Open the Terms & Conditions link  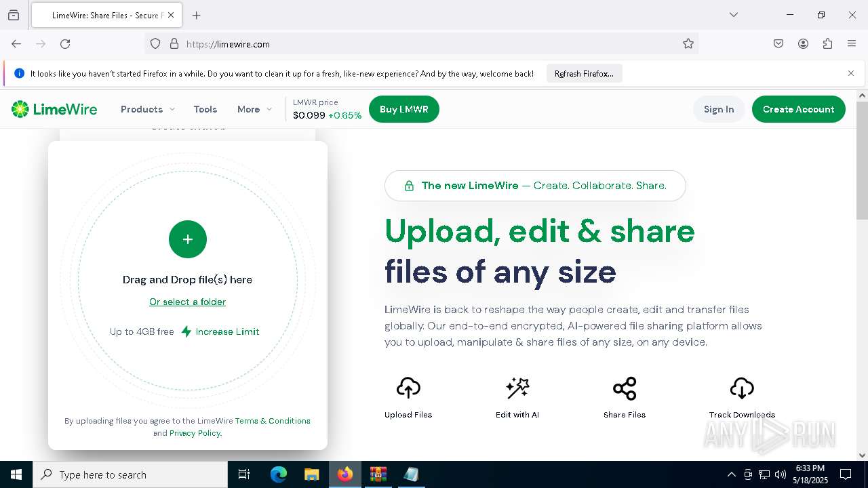273,421
